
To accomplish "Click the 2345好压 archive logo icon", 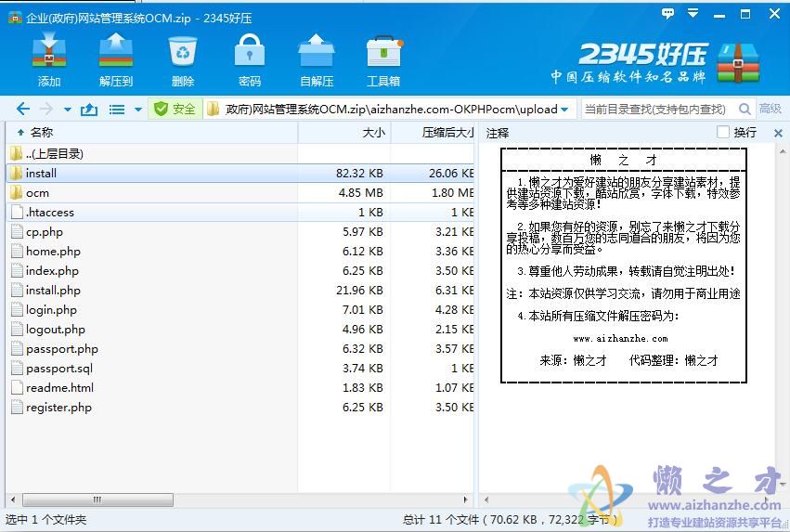I will coord(738,63).
